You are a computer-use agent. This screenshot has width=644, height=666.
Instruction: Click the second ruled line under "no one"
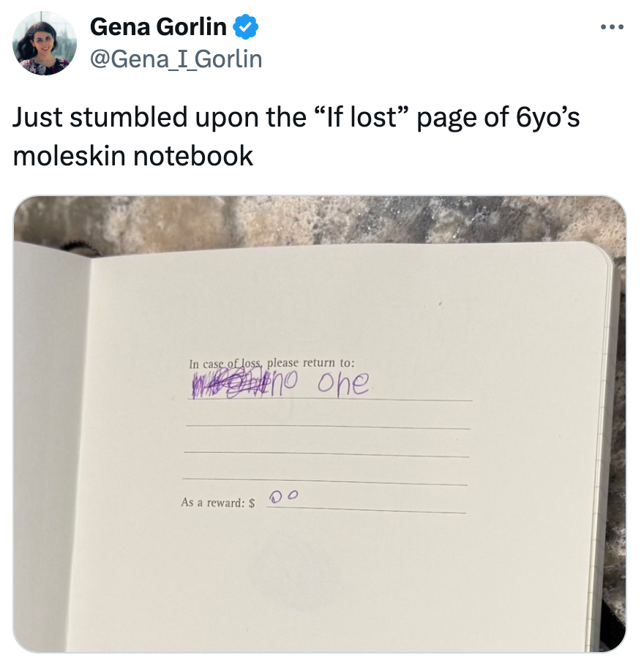328,427
